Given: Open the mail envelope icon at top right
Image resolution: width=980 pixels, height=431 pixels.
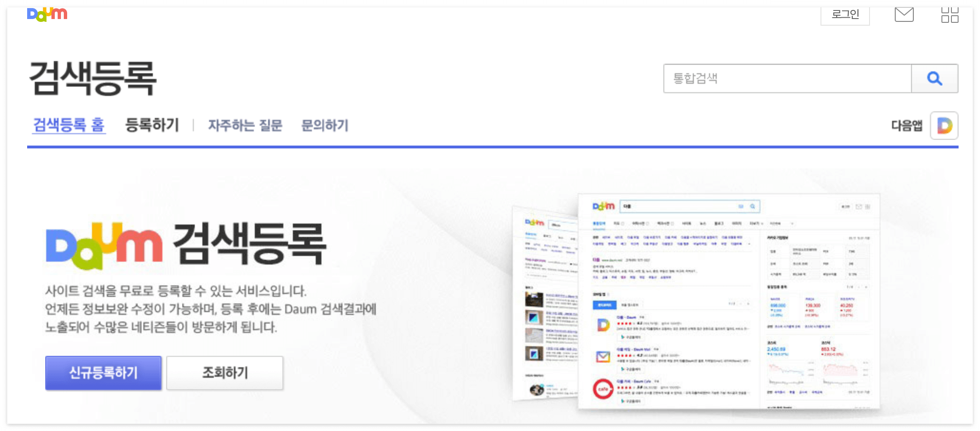Looking at the screenshot, I should [x=904, y=14].
